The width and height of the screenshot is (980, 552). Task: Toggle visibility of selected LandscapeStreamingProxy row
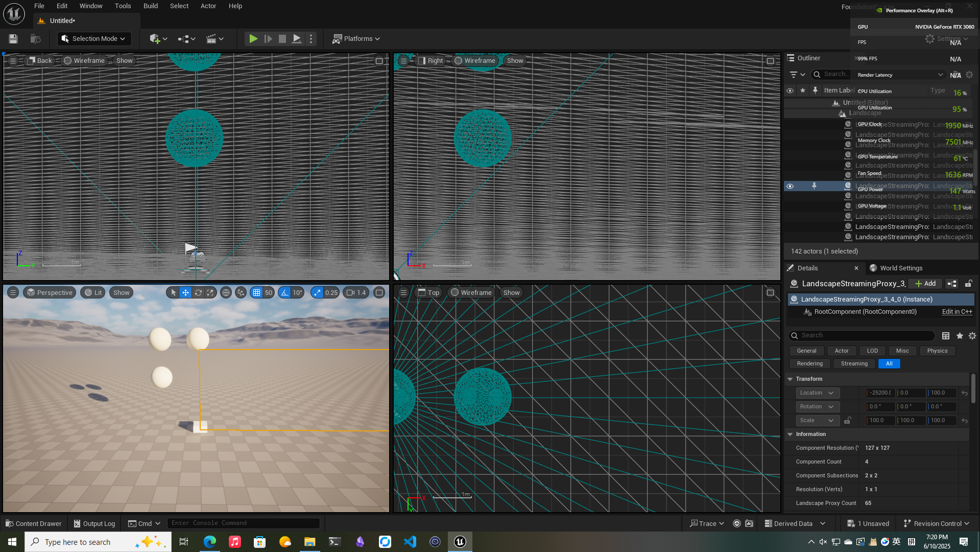[790, 186]
